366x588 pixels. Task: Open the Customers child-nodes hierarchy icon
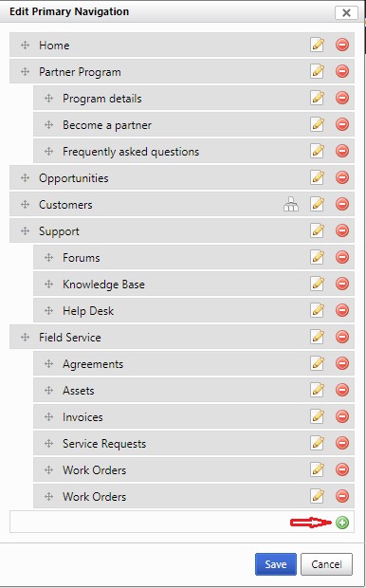(291, 204)
